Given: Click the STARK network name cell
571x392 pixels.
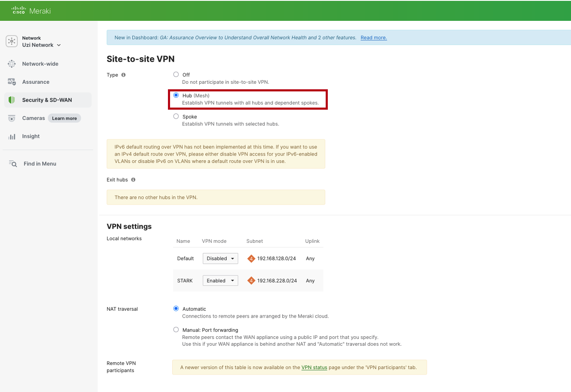Looking at the screenshot, I should pos(185,281).
